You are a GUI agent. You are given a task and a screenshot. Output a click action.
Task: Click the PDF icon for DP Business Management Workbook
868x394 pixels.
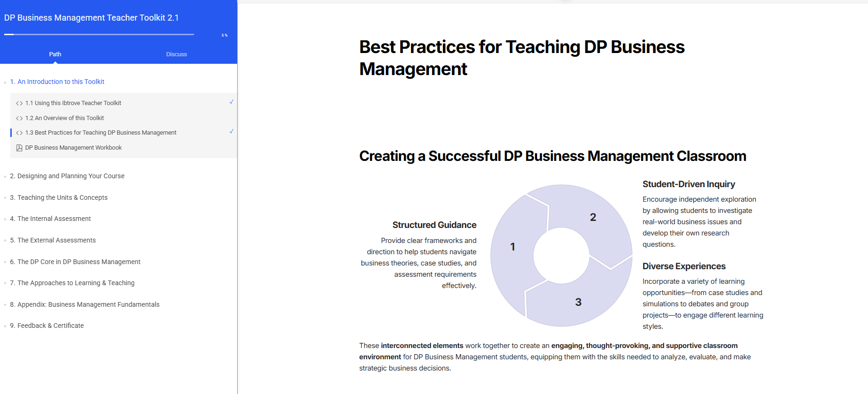tap(19, 148)
